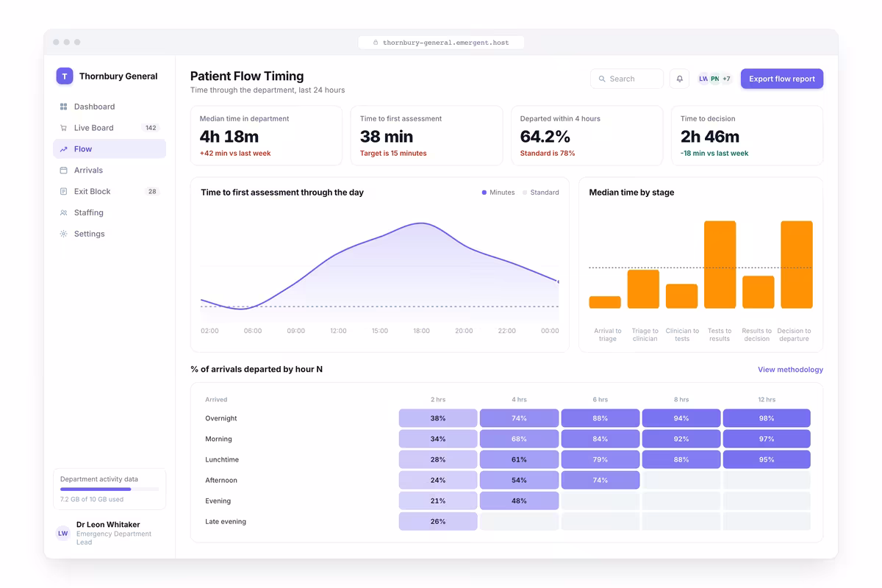Click Overnight 2 hrs cell 38%
Image resolution: width=882 pixels, height=588 pixels.
click(x=438, y=418)
